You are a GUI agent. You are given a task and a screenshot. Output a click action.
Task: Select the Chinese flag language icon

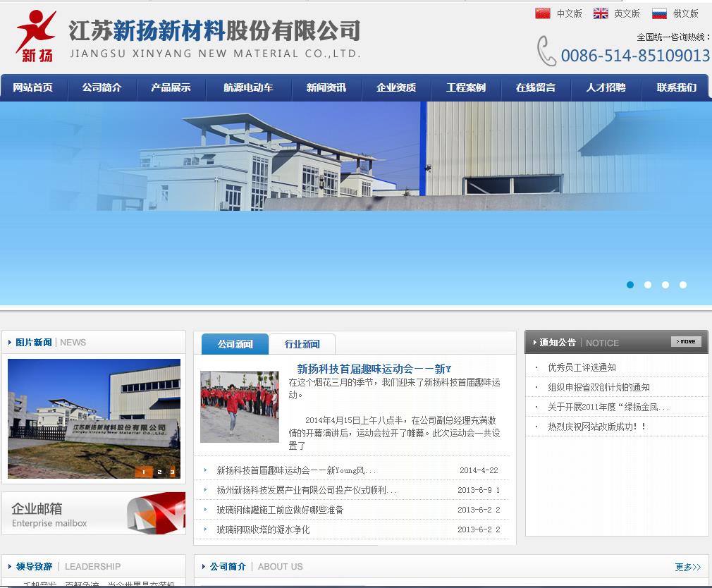click(542, 13)
